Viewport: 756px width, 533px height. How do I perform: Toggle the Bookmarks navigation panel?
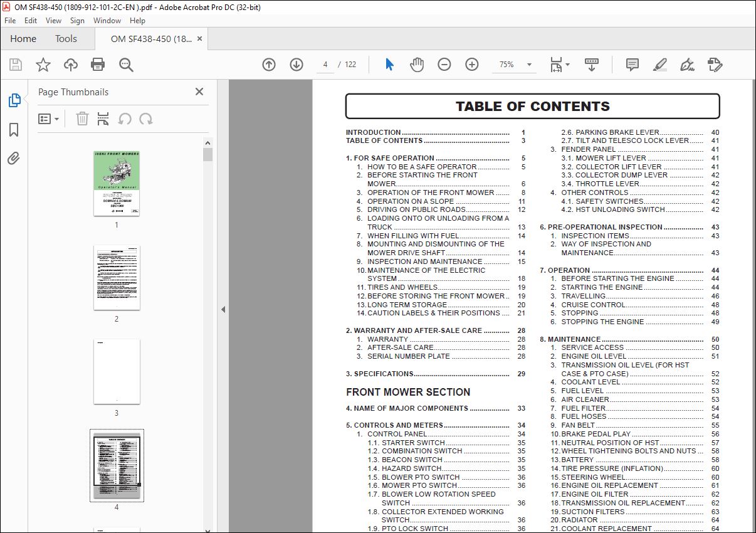tap(14, 129)
